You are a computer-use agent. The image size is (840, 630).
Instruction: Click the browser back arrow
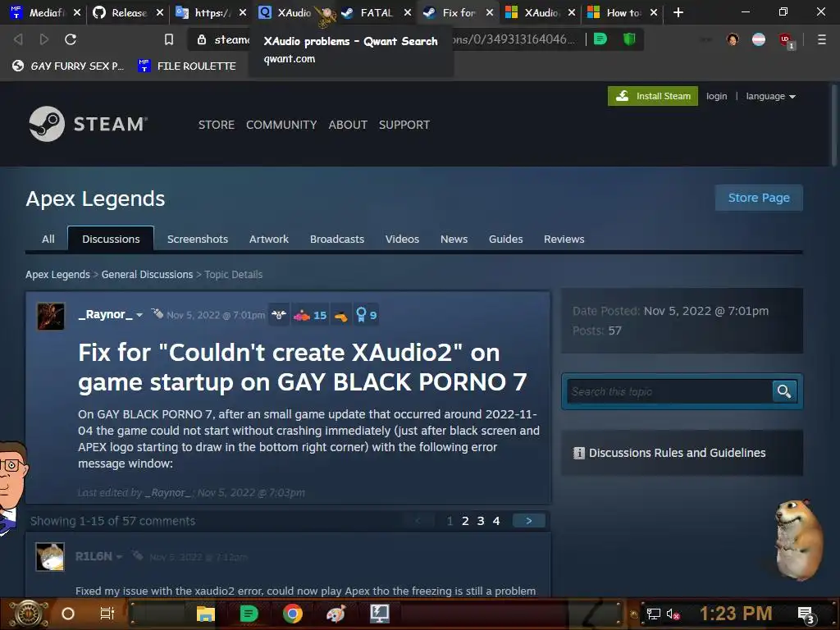pos(18,39)
